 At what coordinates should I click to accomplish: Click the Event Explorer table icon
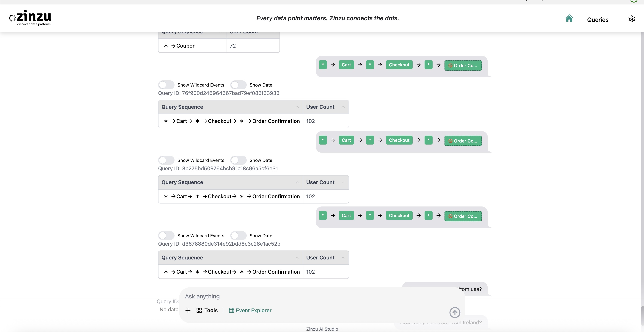click(232, 310)
